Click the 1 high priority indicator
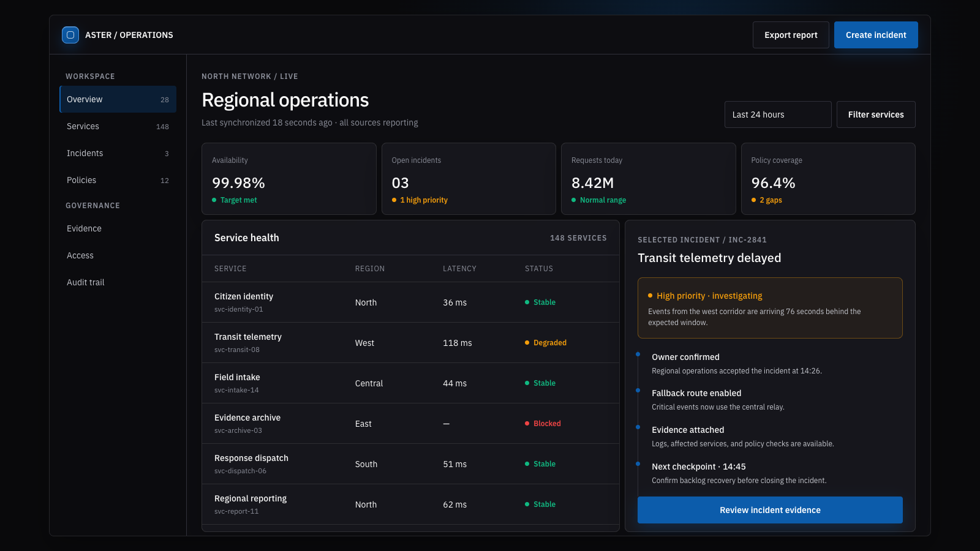This screenshot has width=980, height=551. coord(420,200)
